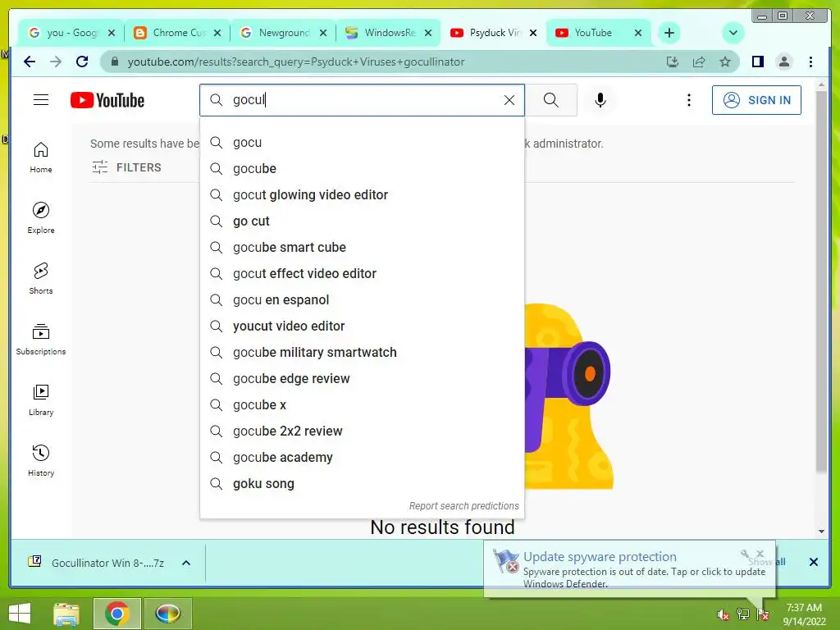Image resolution: width=840 pixels, height=630 pixels.
Task: Expand Gocullinator download options chevron
Action: pos(186,563)
